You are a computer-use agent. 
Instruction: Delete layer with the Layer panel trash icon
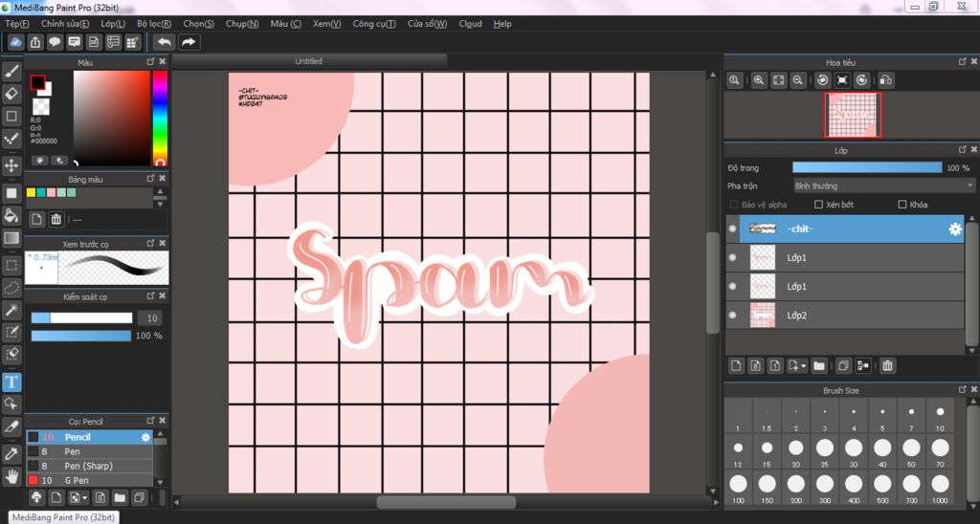pos(887,366)
